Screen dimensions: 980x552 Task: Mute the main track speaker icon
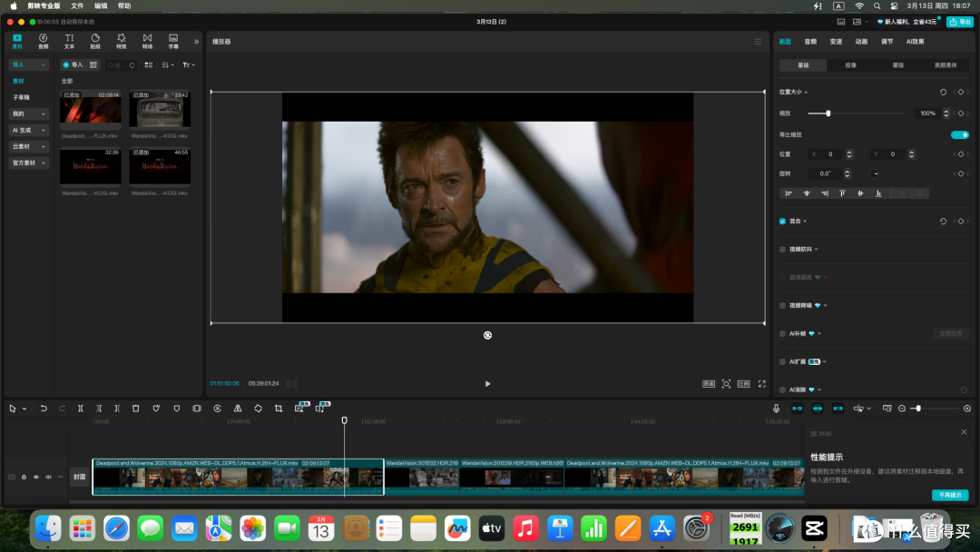click(48, 477)
